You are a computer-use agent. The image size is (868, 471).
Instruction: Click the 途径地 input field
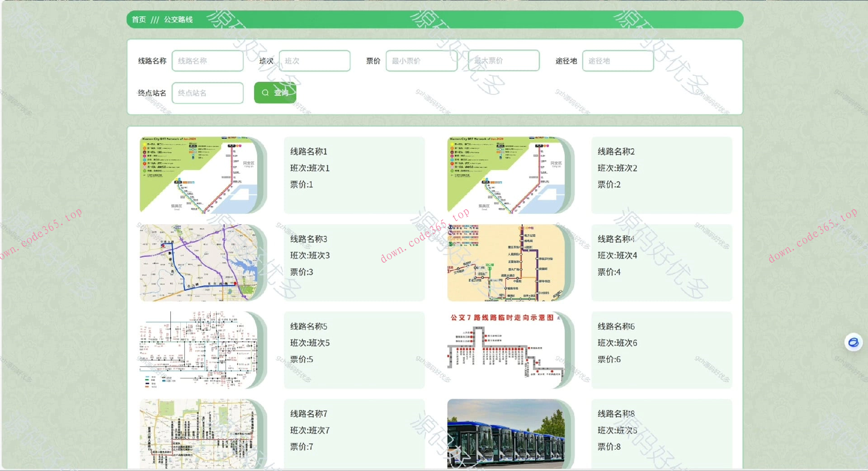(618, 61)
